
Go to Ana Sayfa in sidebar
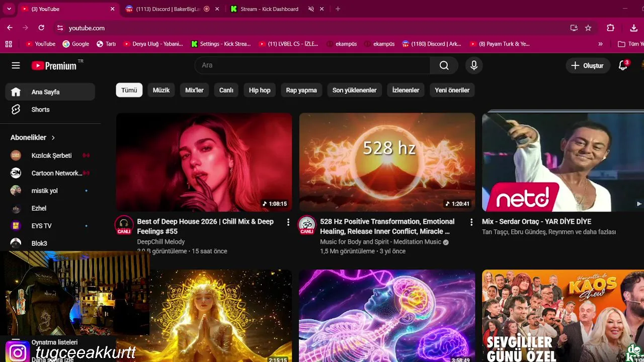click(x=50, y=92)
